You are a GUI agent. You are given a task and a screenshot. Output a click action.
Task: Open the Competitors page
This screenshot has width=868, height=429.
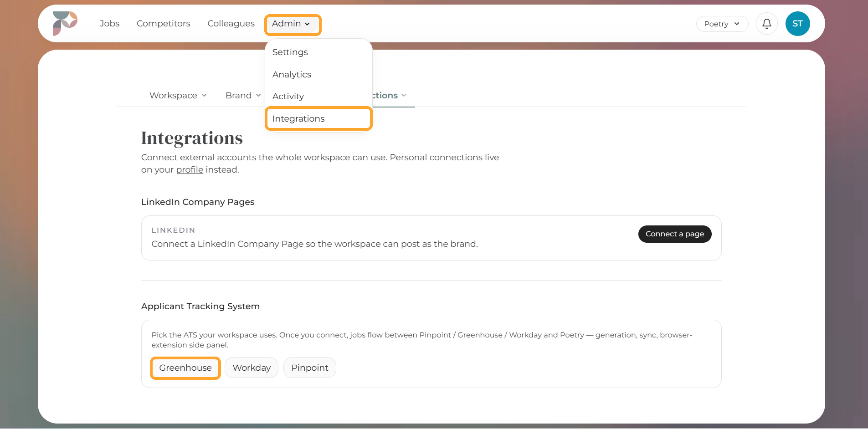coord(164,24)
